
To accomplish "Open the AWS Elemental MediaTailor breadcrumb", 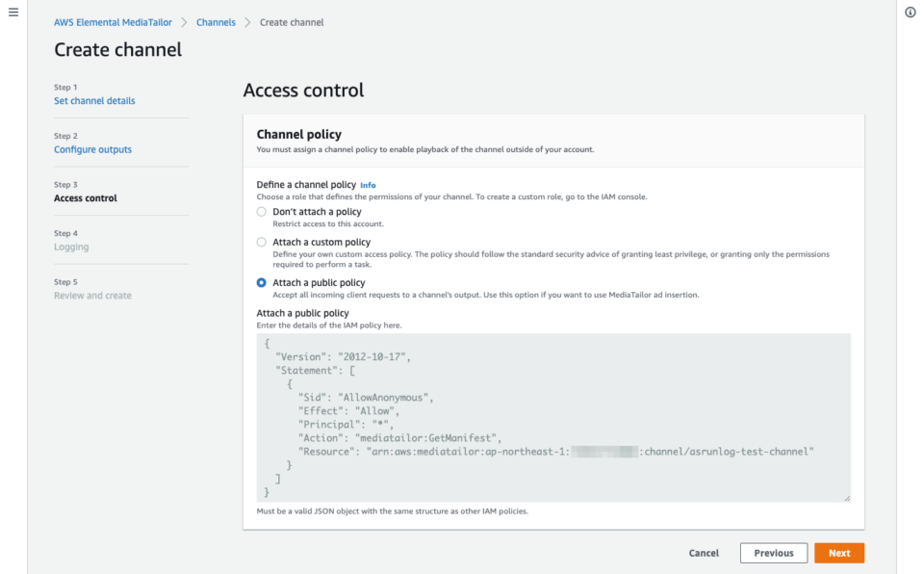I will tap(118, 22).
